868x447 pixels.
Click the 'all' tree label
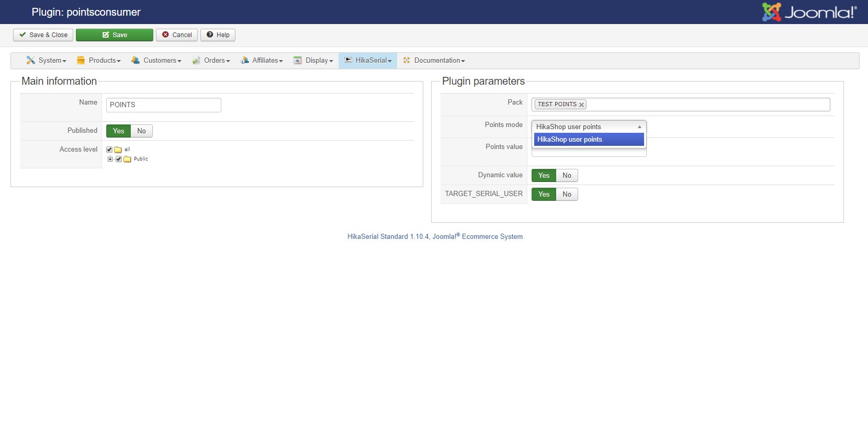[127, 150]
